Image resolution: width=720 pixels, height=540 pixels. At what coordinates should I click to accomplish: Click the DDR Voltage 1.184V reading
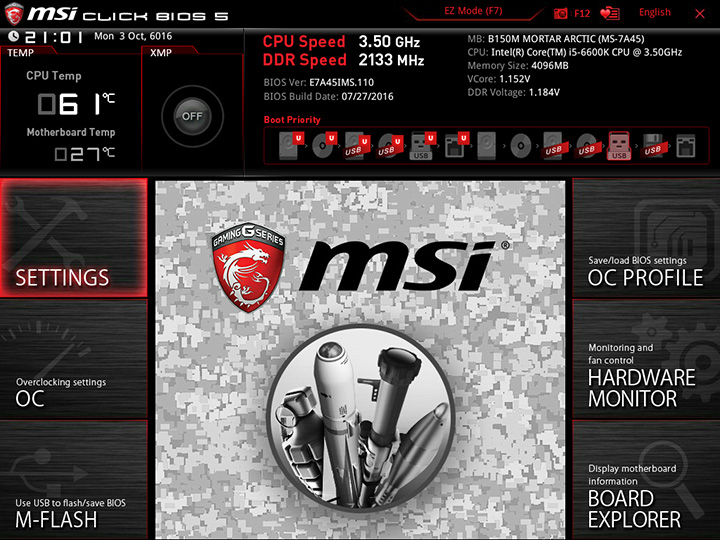pos(513,92)
